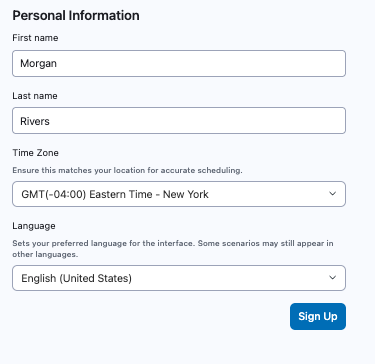Click the First name label

click(x=35, y=38)
